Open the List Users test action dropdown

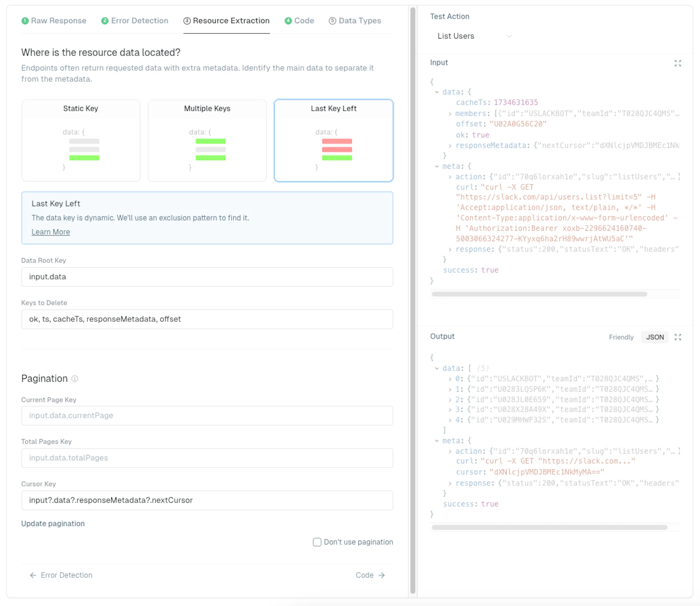[x=474, y=36]
